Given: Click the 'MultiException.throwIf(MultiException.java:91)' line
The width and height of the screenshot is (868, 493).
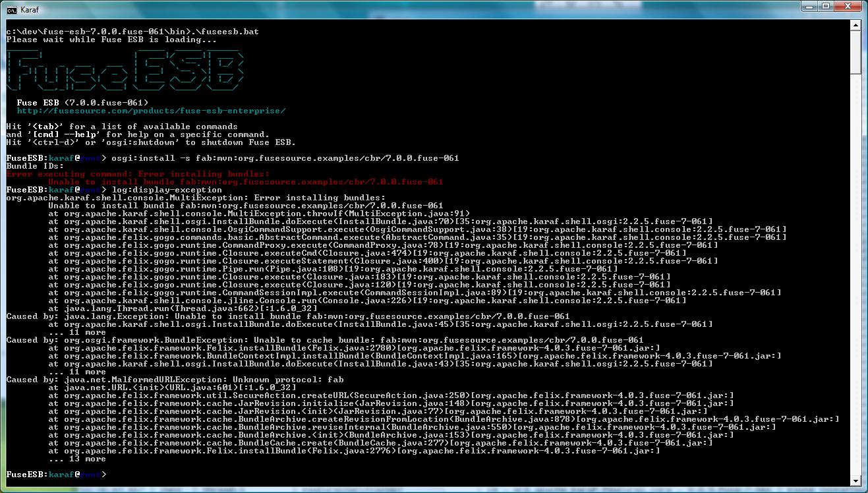Looking at the screenshot, I should coord(259,214).
